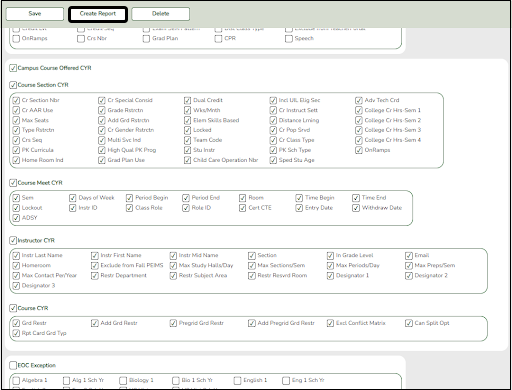Screen dimensions: 512x390
Task: Uncheck College Cr Hrs-Sem 1
Action: pyautogui.click(x=359, y=110)
